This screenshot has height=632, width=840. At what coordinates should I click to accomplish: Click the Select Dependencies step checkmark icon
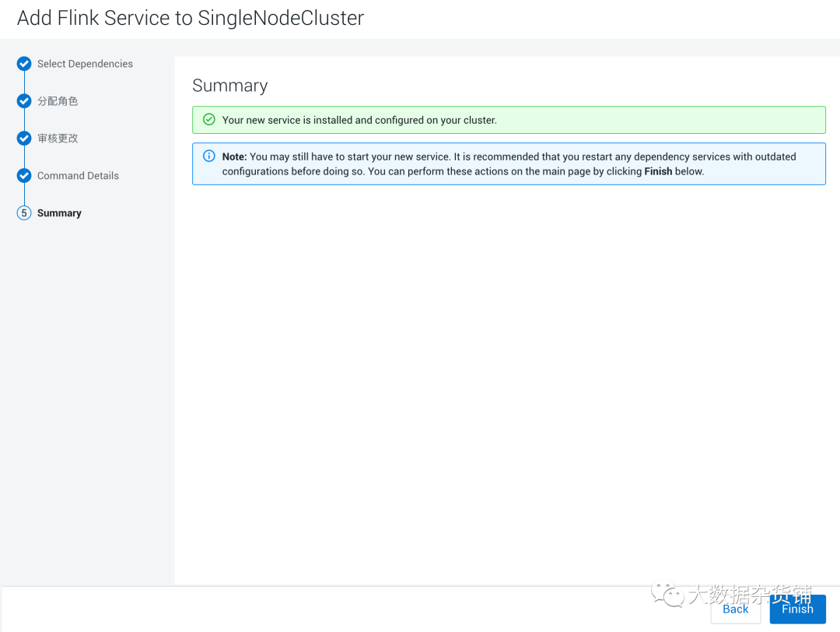[24, 64]
